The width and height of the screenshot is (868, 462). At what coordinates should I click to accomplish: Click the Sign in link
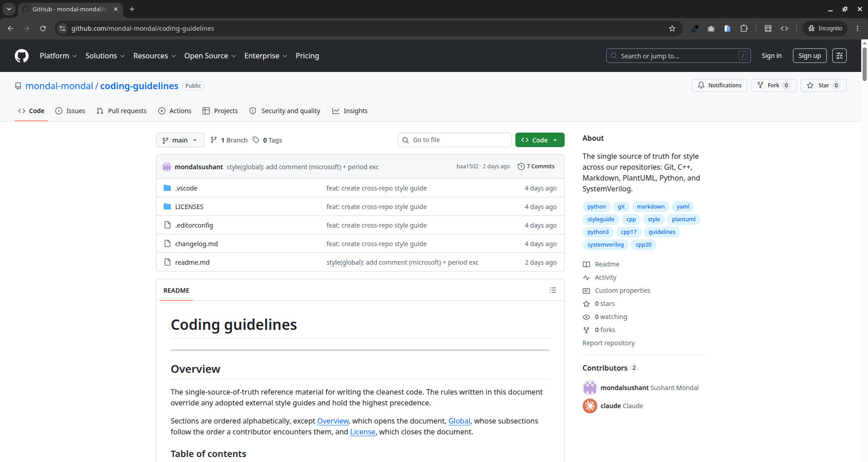tap(771, 56)
